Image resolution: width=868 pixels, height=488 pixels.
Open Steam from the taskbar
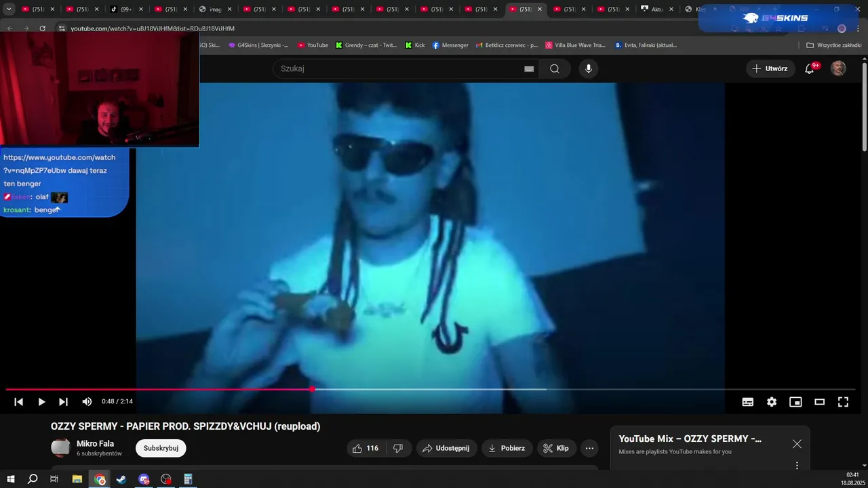coord(121,479)
